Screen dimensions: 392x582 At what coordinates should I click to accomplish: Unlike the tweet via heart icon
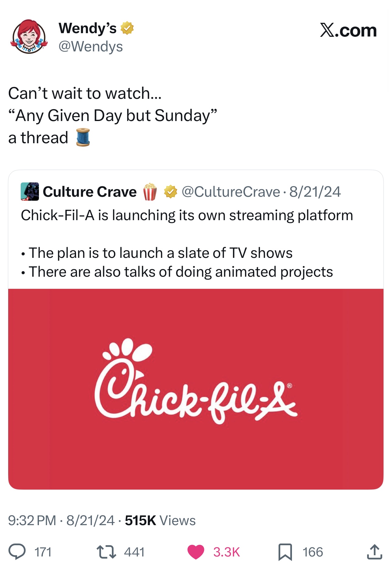tap(196, 552)
